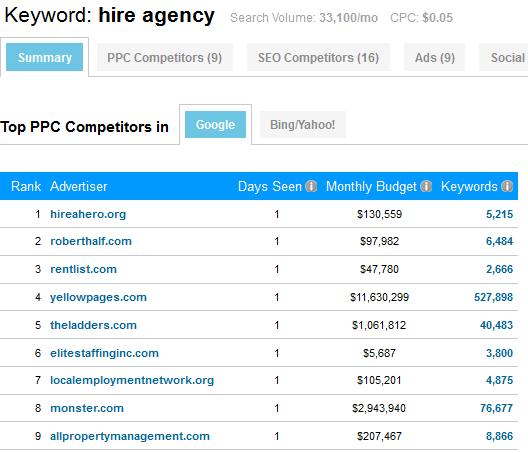528x453 pixels.
Task: Select the $130,559 monthly budget value
Action: coord(380,214)
